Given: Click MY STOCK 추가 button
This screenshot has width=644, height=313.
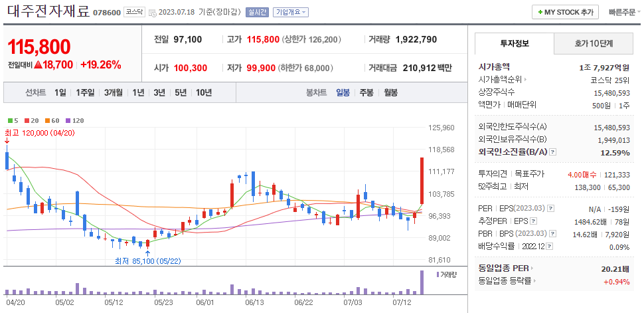Looking at the screenshot, I should [565, 13].
